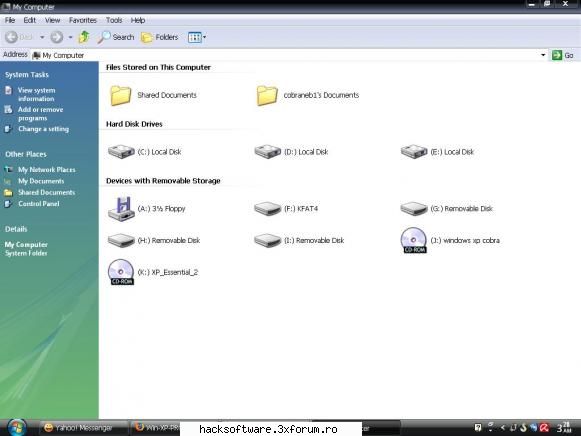Select cobraneb1's Documents folder icon
581x436 pixels.
267,95
